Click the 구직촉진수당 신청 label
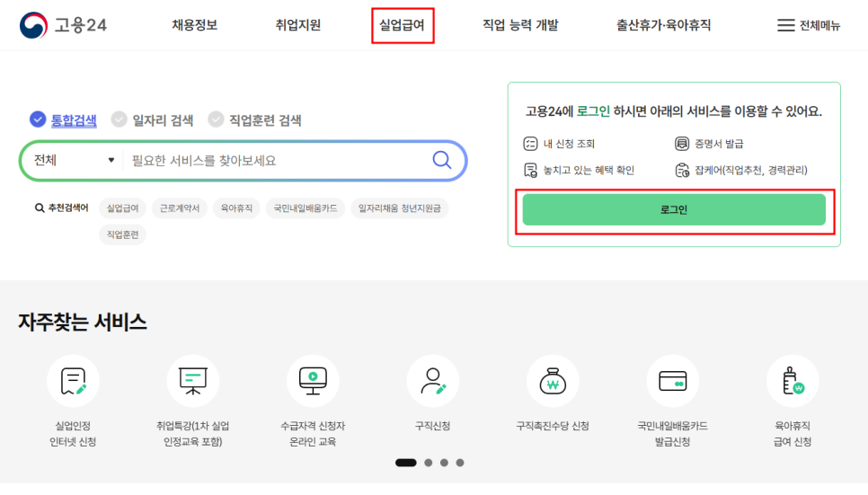Image resolution: width=868 pixels, height=495 pixels. click(553, 426)
